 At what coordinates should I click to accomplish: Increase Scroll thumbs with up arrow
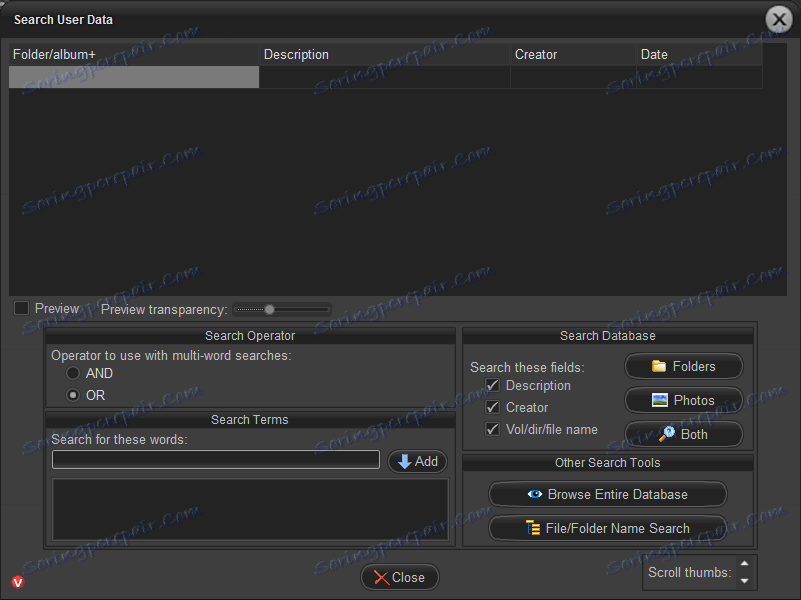pyautogui.click(x=744, y=564)
